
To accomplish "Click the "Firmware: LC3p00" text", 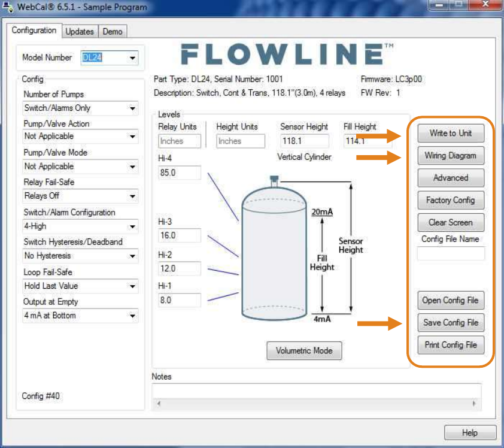I will pyautogui.click(x=391, y=79).
